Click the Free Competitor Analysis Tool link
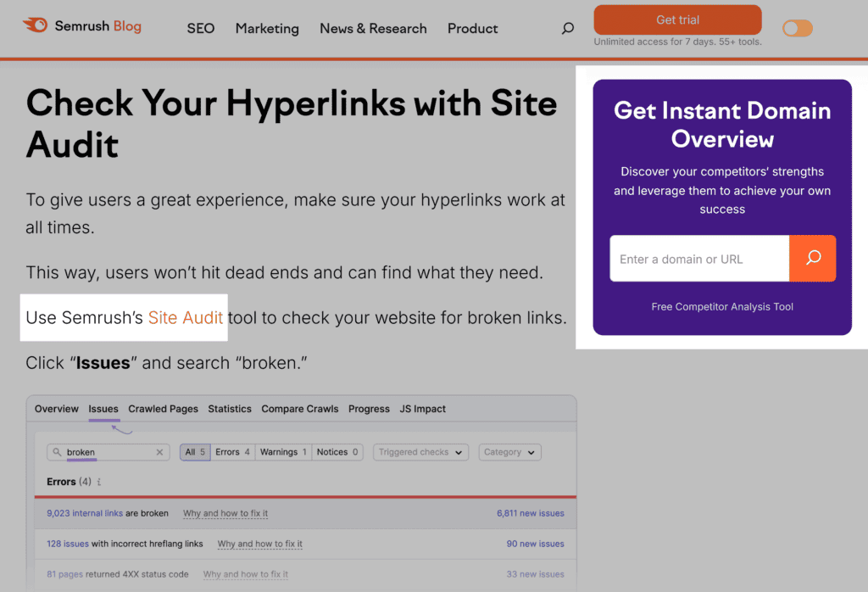Screen dimensions: 868x592 click(x=721, y=307)
